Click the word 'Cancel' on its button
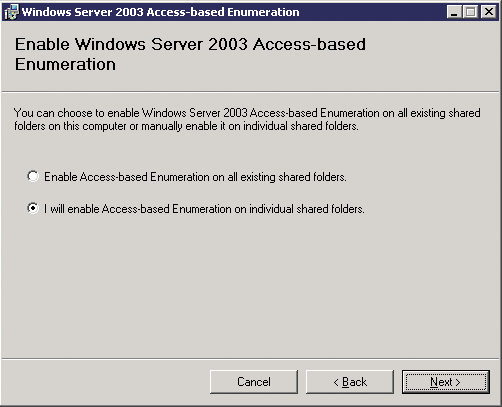Screen dimensions: 502x407 (x=254, y=382)
